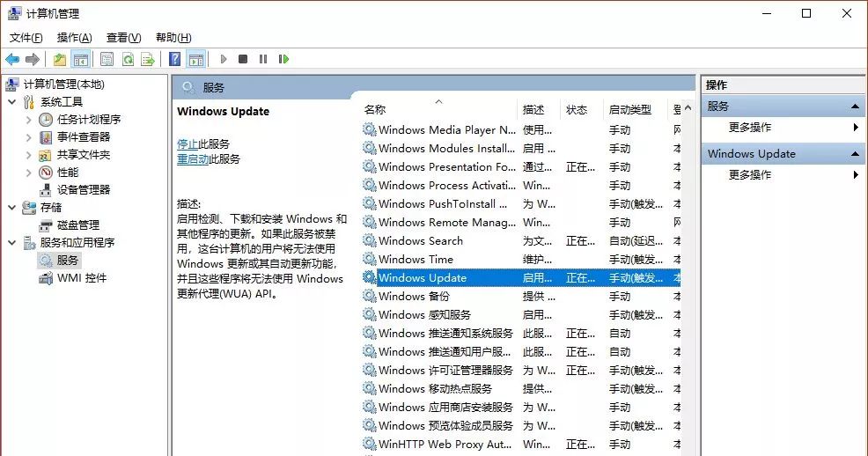The width and height of the screenshot is (868, 456).
Task: Select the Windows Search service
Action: coord(521,240)
